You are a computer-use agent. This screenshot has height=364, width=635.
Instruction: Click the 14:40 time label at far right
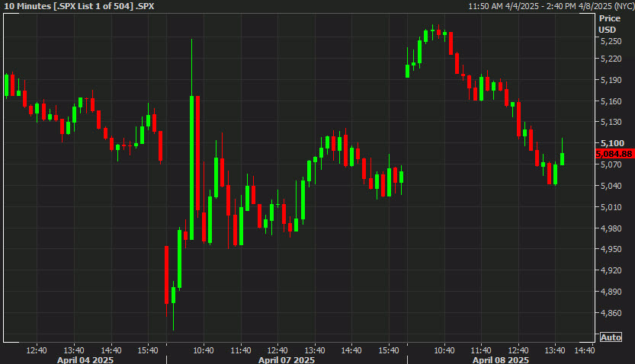click(585, 350)
